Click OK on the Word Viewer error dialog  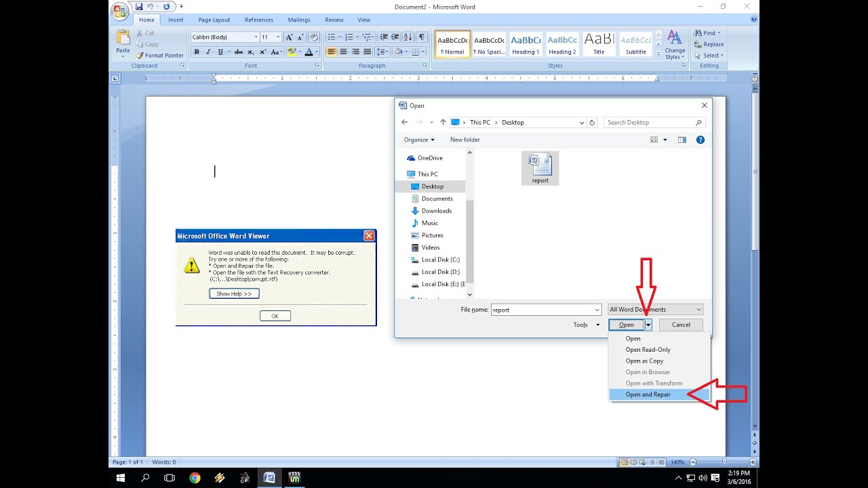click(x=275, y=315)
